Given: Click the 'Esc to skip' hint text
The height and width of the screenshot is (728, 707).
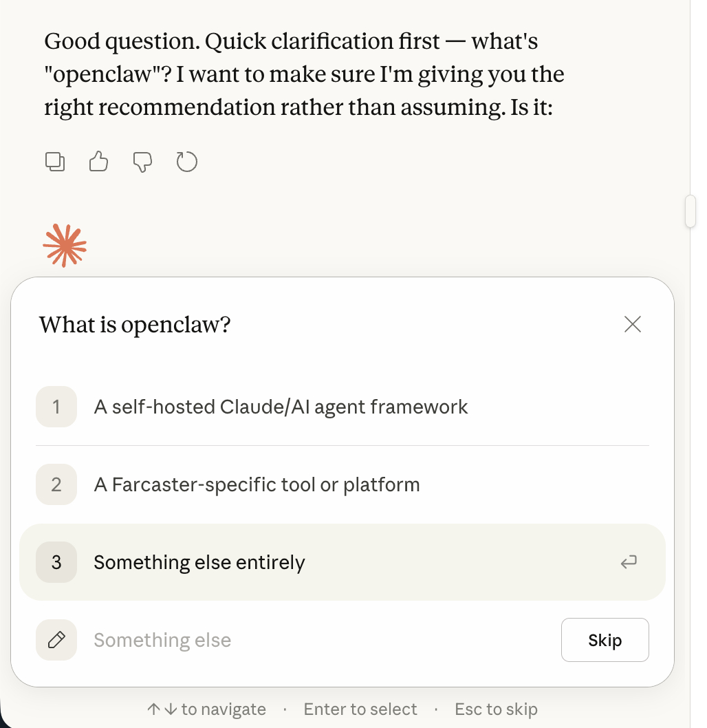Looking at the screenshot, I should pyautogui.click(x=496, y=709).
